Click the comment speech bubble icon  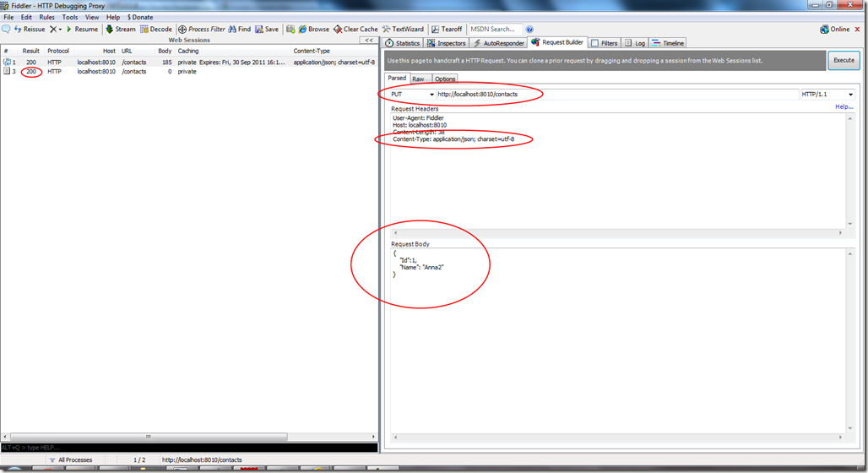coord(6,29)
